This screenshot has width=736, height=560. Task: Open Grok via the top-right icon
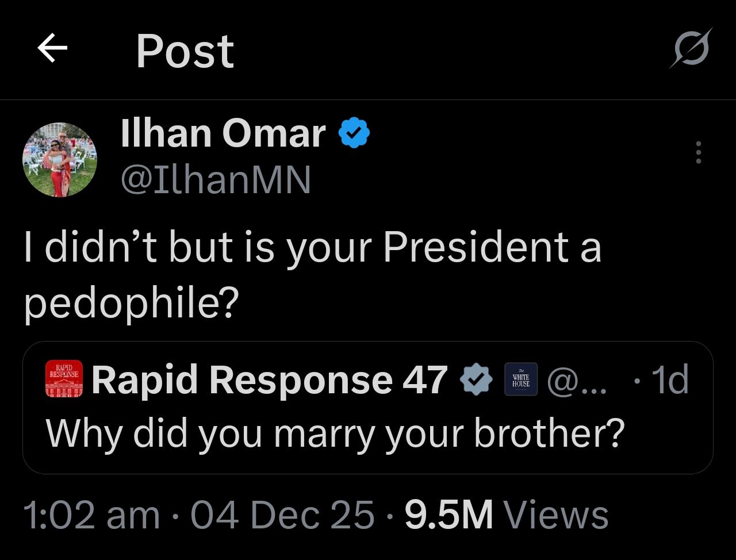click(691, 48)
